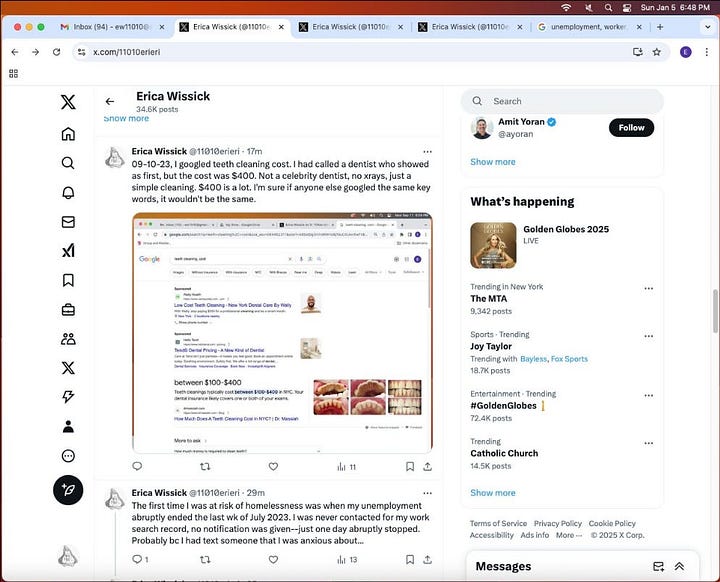This screenshot has width=720, height=582.
Task: Open Bookmarks icon in sidebar
Action: click(x=68, y=280)
